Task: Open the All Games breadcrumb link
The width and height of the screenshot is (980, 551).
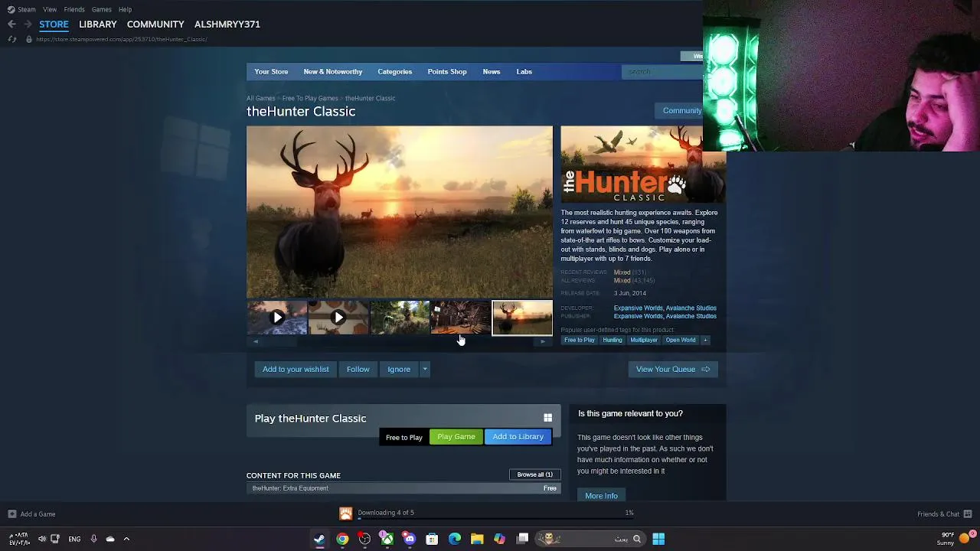Action: [260, 98]
